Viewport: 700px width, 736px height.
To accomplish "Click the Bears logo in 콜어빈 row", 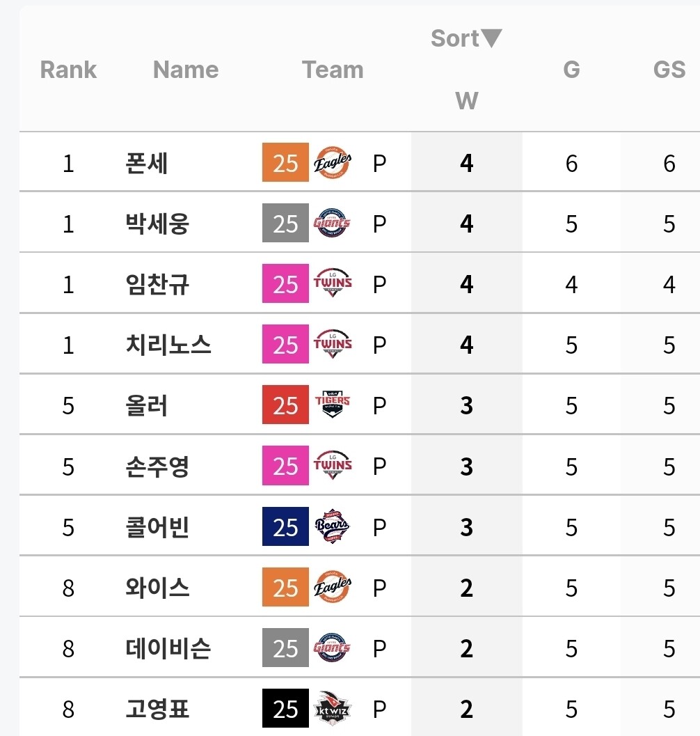I will [333, 527].
